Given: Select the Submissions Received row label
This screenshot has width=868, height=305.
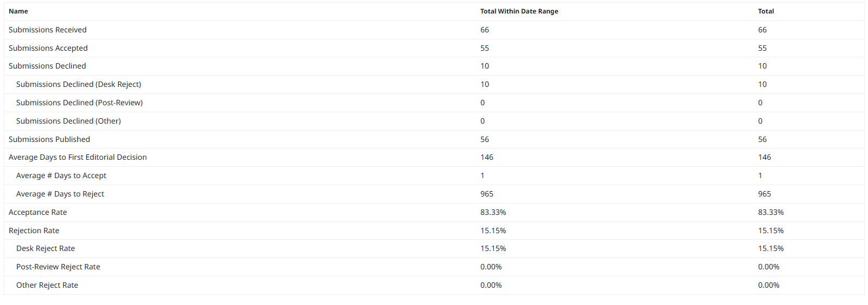Looking at the screenshot, I should (48, 30).
